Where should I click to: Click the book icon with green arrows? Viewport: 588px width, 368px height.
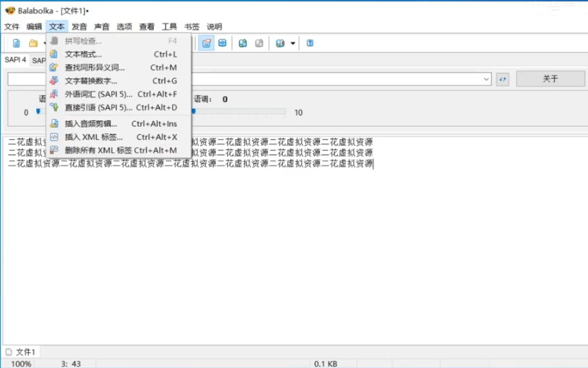243,43
